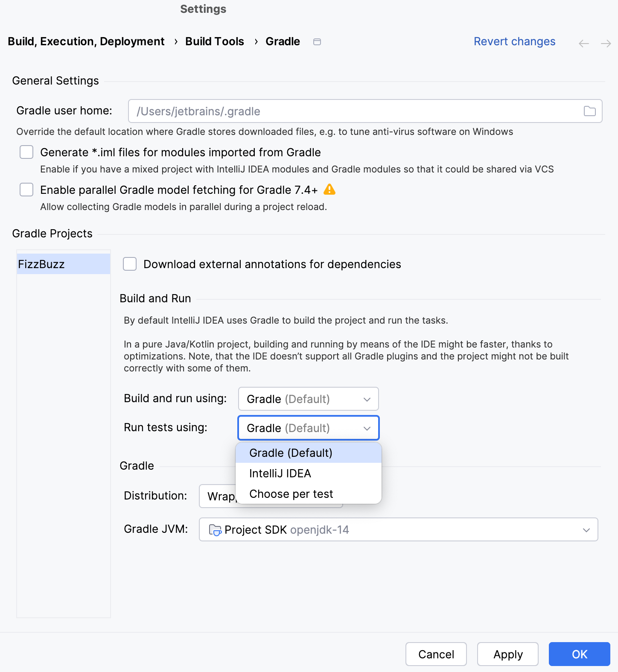This screenshot has width=618, height=672.
Task: Open the Build and run using dropdown
Action: point(308,399)
